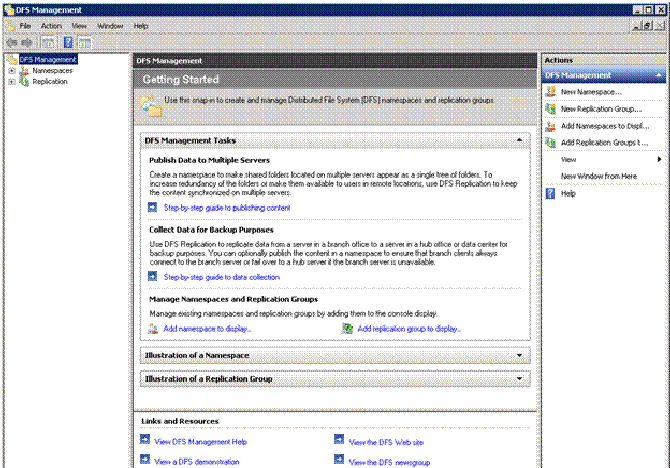Expand the Namespaces tree node
This screenshot has height=468, width=670.
(12, 71)
